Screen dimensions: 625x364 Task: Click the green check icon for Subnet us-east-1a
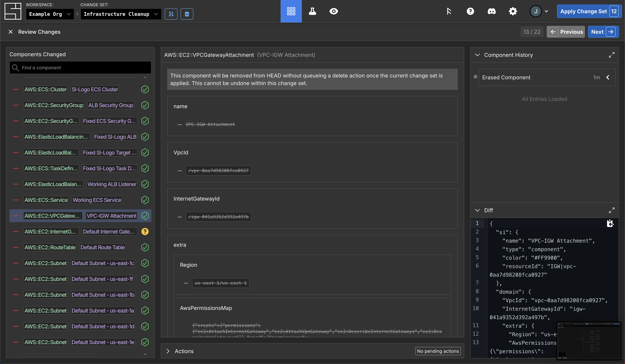point(145,310)
